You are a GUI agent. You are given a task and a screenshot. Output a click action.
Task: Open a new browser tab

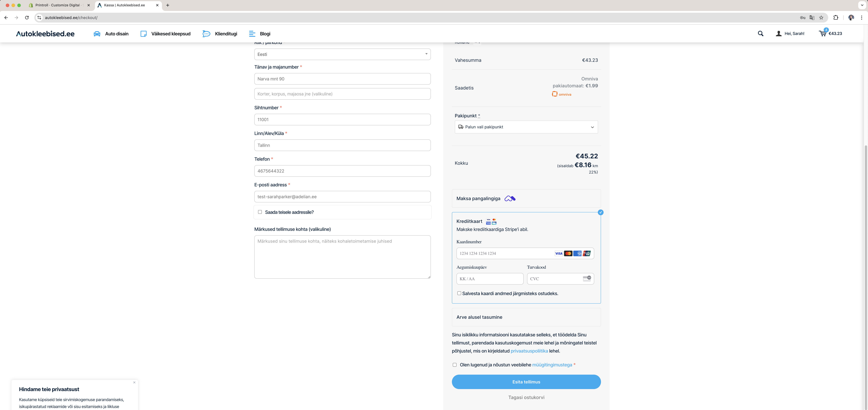click(168, 5)
